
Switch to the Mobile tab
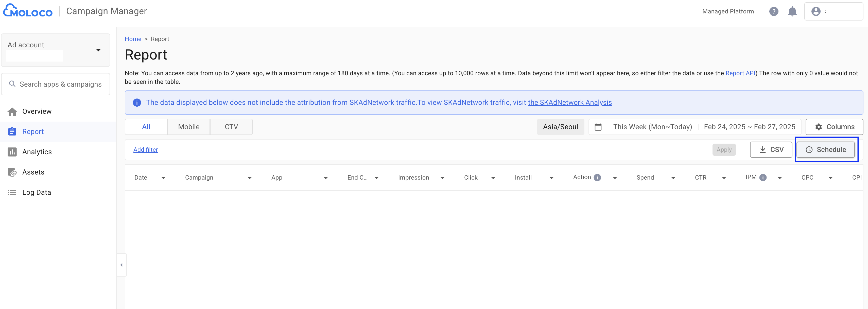pyautogui.click(x=189, y=127)
